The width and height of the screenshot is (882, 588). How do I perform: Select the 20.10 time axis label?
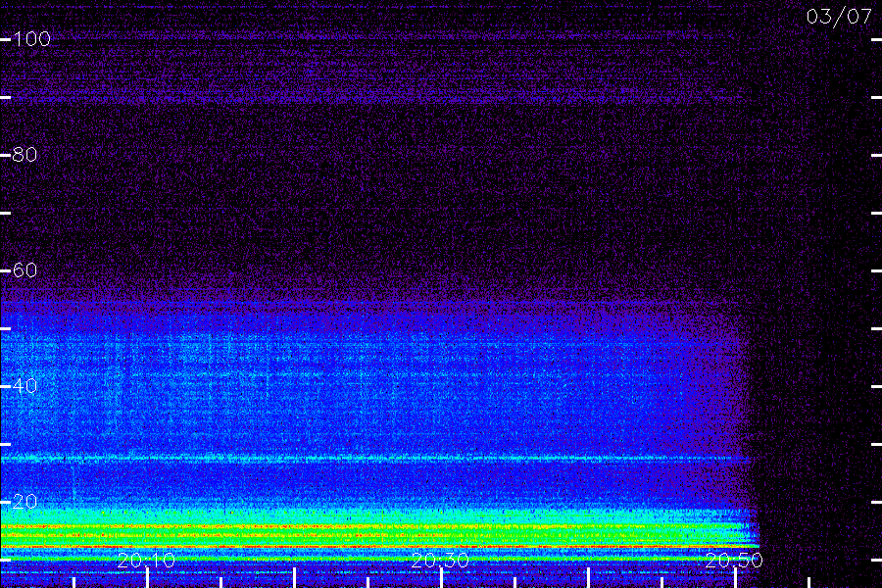click(146, 560)
